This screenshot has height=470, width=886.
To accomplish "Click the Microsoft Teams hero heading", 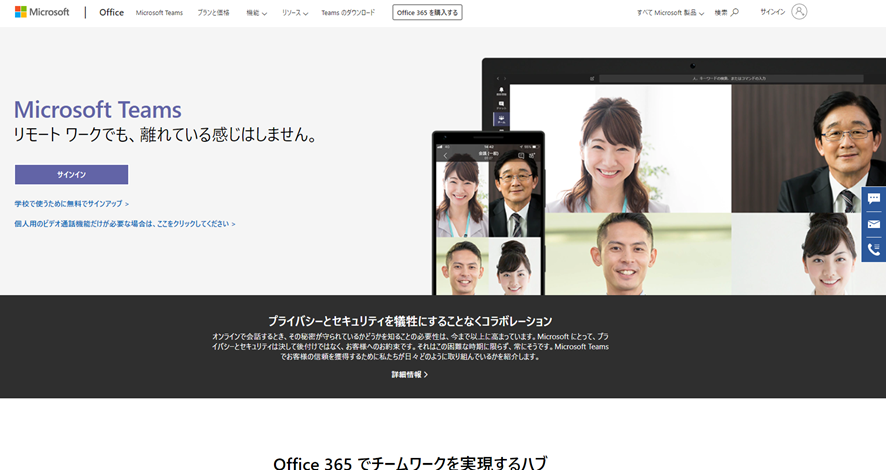I will [98, 110].
